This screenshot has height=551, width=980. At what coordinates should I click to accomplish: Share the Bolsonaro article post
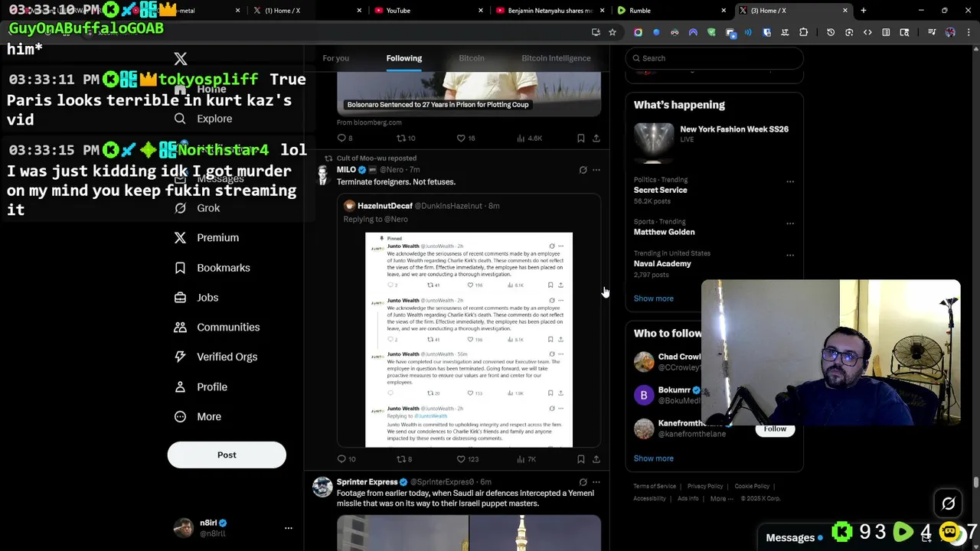[x=596, y=139]
